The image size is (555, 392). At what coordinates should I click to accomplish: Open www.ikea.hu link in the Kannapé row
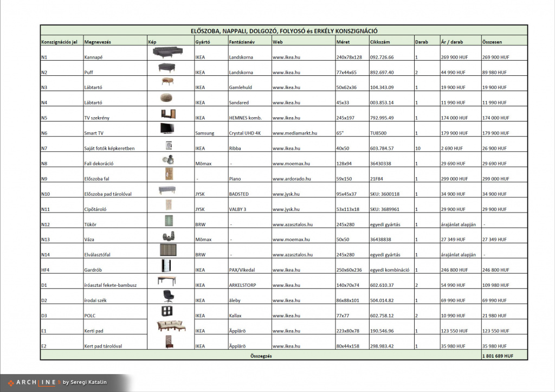click(x=286, y=57)
